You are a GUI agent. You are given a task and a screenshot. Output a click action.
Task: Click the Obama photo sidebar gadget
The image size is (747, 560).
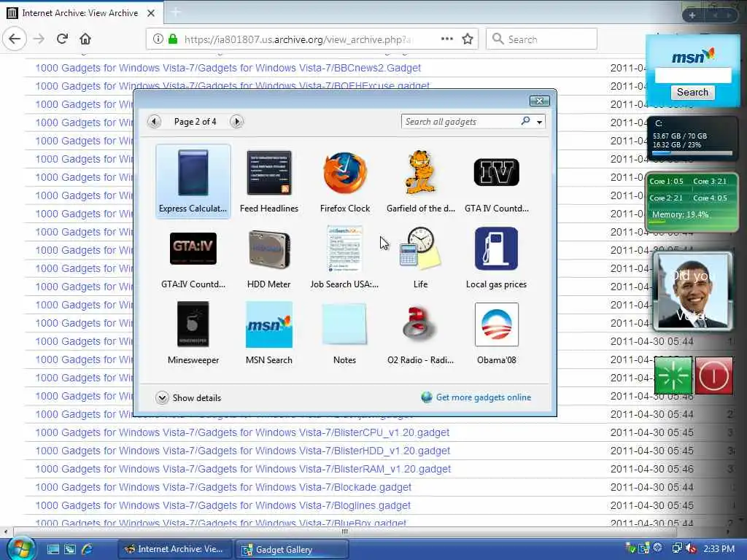point(693,290)
